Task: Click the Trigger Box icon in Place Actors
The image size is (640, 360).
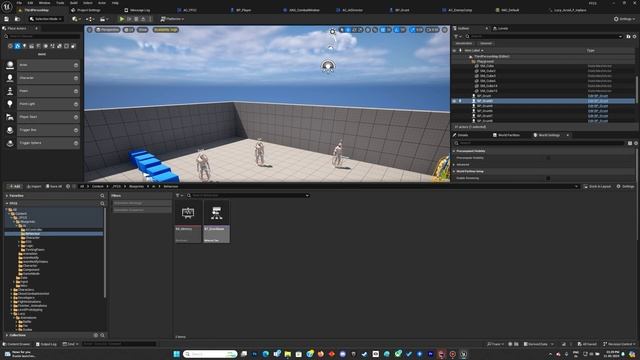Action: (10, 130)
